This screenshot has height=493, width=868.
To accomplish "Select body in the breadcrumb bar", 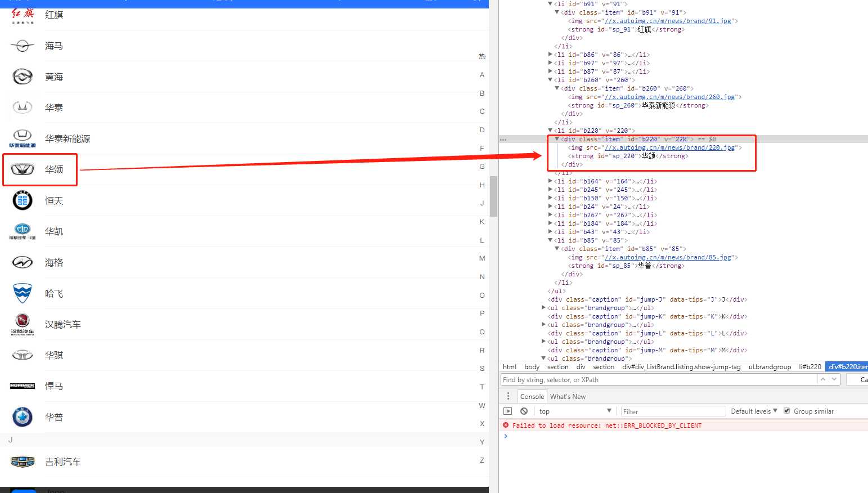I will coord(532,366).
